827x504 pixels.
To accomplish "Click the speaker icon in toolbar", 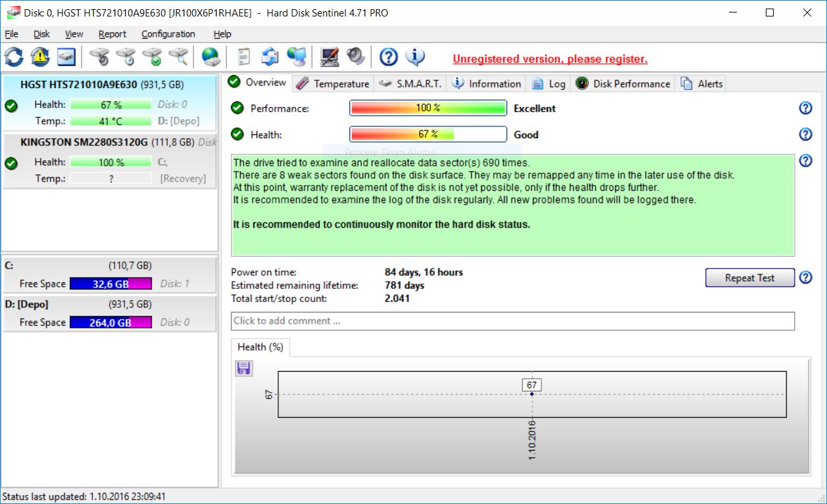I will coord(356,57).
